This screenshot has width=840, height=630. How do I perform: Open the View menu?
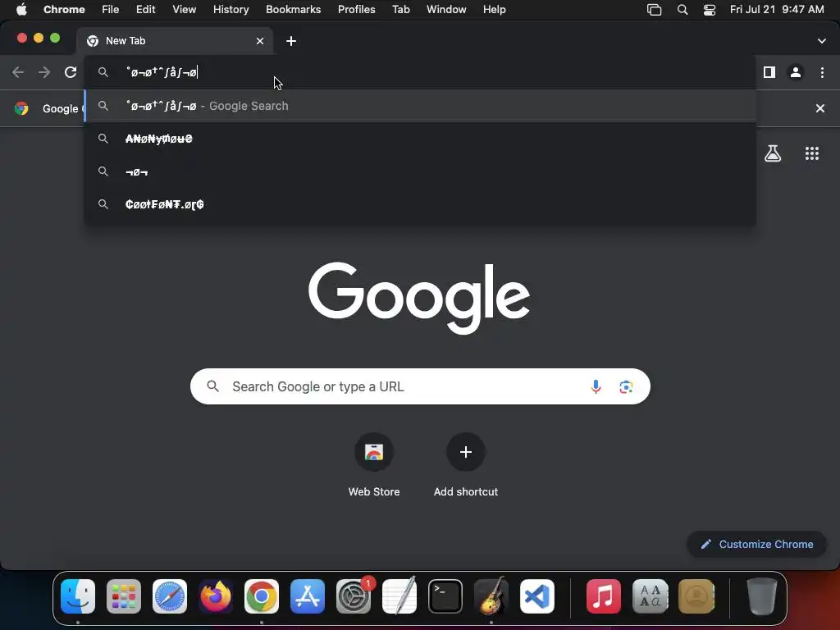point(184,10)
